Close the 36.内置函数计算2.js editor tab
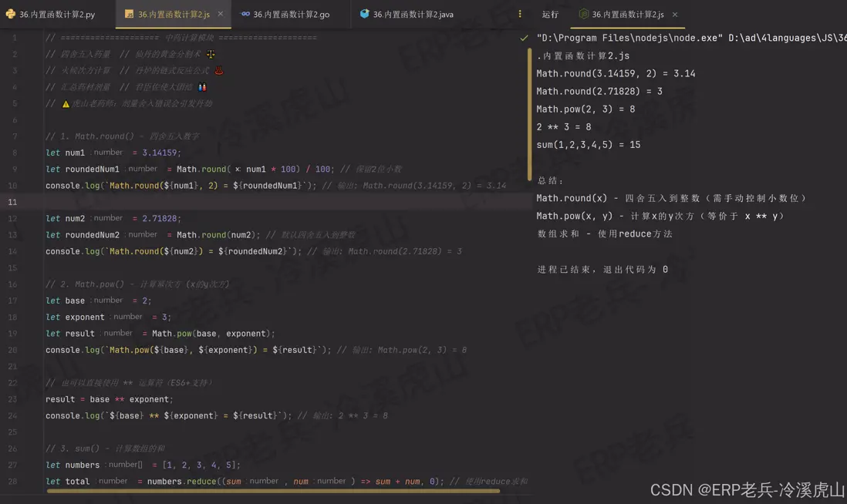847x504 pixels. (221, 14)
